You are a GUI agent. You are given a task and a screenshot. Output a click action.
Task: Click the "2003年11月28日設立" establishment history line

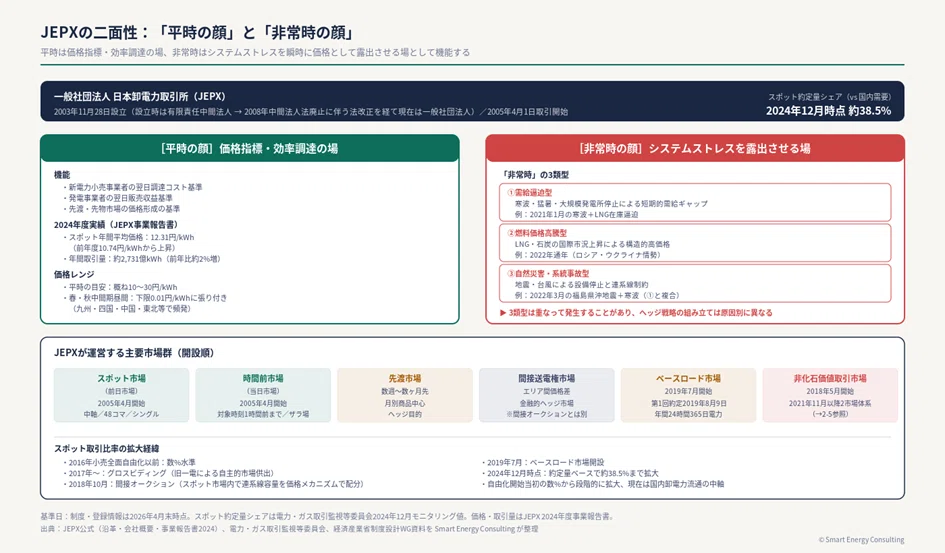pos(310,111)
